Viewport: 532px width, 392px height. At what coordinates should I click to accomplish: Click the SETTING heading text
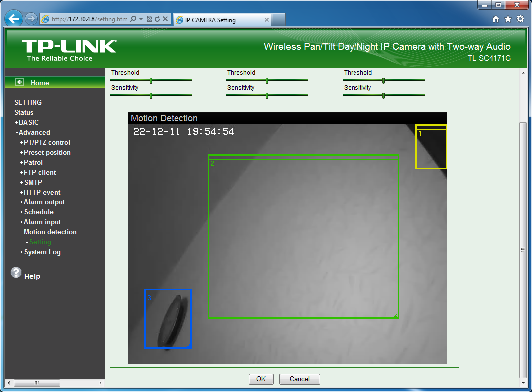pos(28,103)
